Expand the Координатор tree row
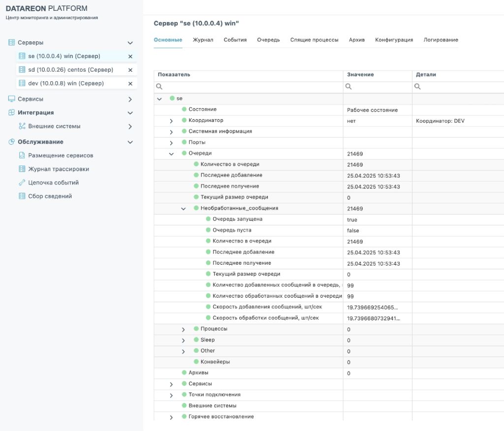This screenshot has height=431, width=504. pos(171,121)
